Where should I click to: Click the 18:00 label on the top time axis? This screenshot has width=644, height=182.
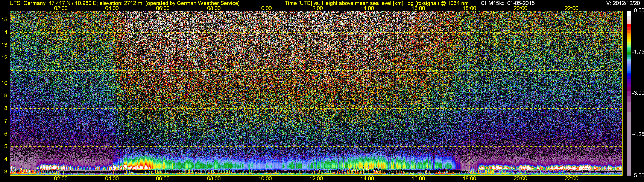469,8
